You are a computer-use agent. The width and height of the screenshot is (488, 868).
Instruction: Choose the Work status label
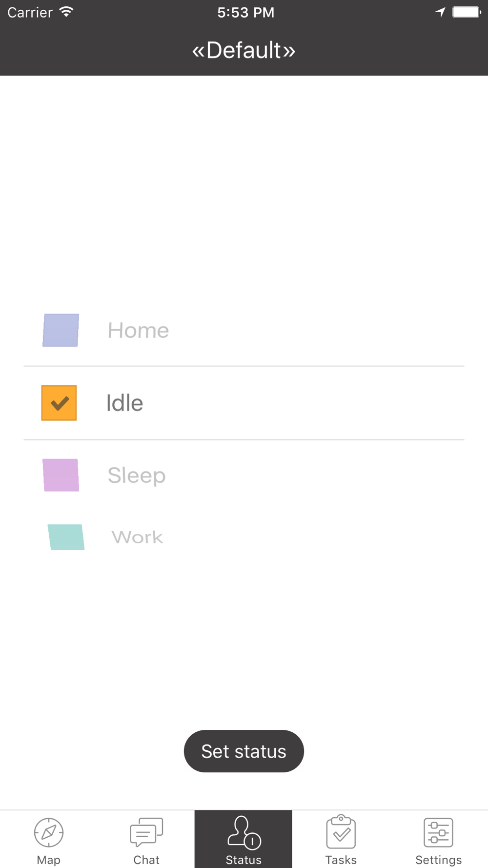137,537
